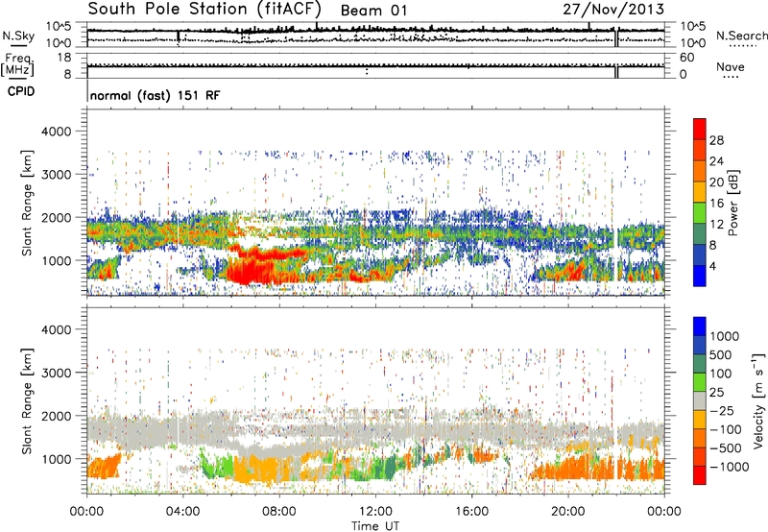Click the Velocity colorbar value "500"

pos(721,354)
